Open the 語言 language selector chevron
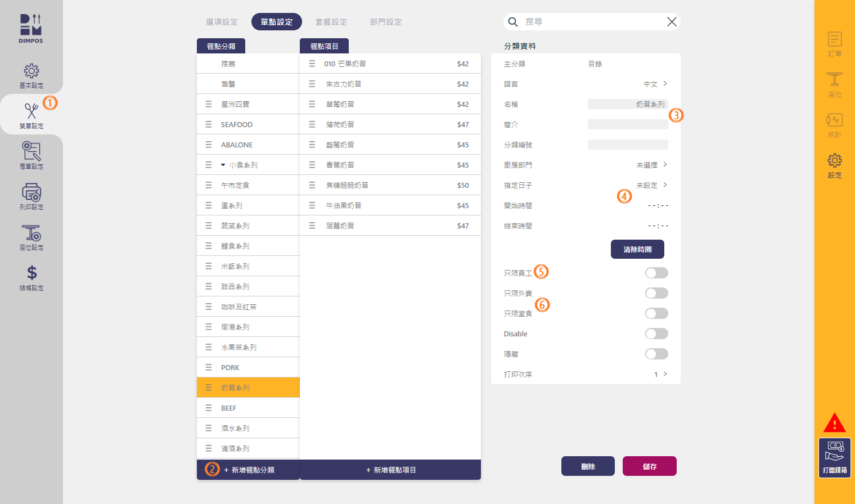This screenshot has height=504, width=855. point(665,84)
